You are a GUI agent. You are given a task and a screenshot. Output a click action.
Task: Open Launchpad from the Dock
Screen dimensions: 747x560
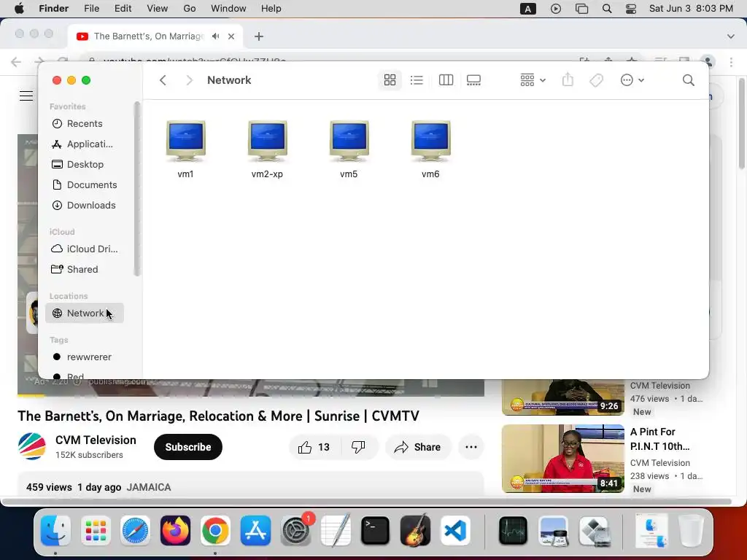96,531
